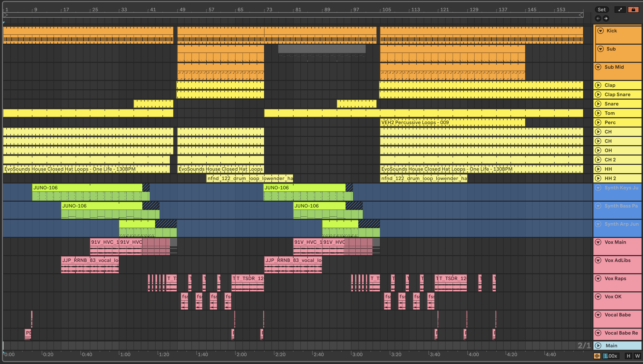
Task: Click the Set locator button
Action: [602, 10]
